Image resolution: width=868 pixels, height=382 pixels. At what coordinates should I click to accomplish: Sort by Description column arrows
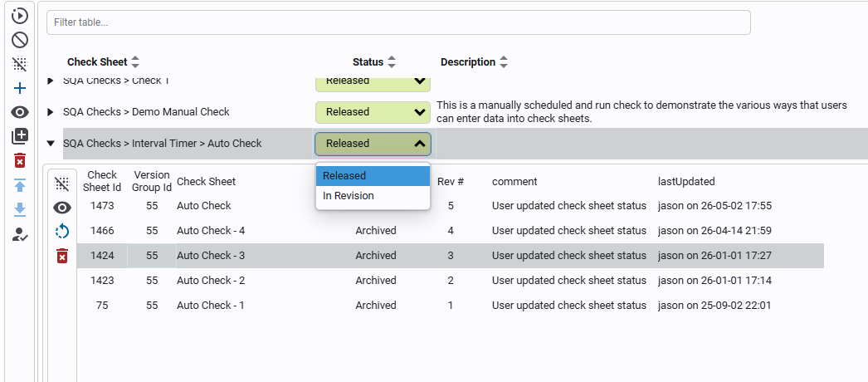[503, 62]
